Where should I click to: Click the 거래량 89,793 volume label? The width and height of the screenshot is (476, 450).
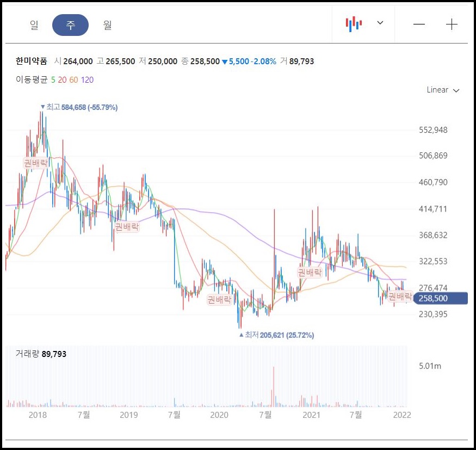pyautogui.click(x=41, y=354)
